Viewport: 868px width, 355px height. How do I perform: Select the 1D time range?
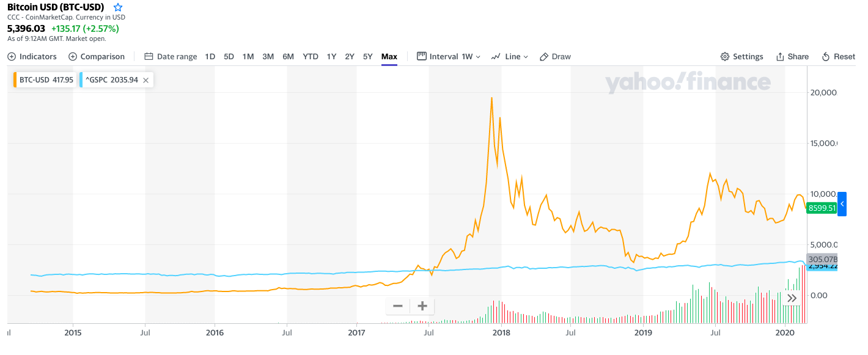pos(210,56)
